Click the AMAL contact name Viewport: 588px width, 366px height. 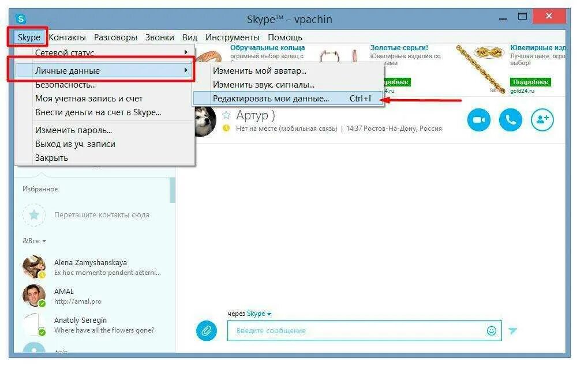click(63, 292)
